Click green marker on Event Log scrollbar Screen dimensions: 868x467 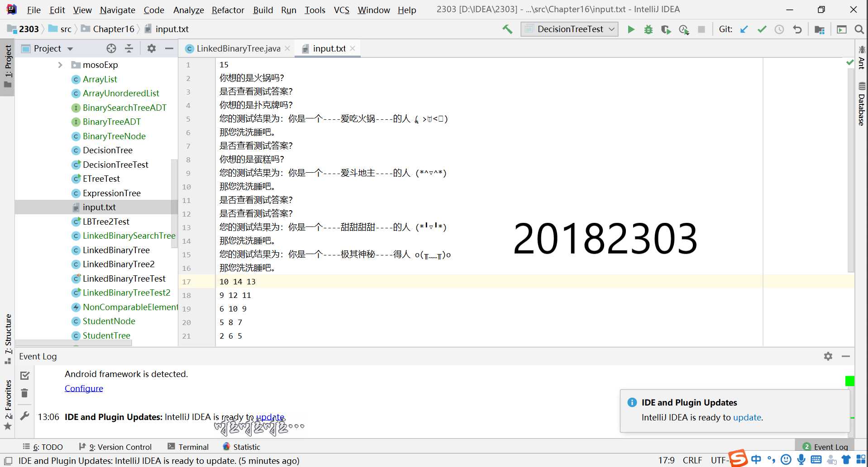coord(849,381)
